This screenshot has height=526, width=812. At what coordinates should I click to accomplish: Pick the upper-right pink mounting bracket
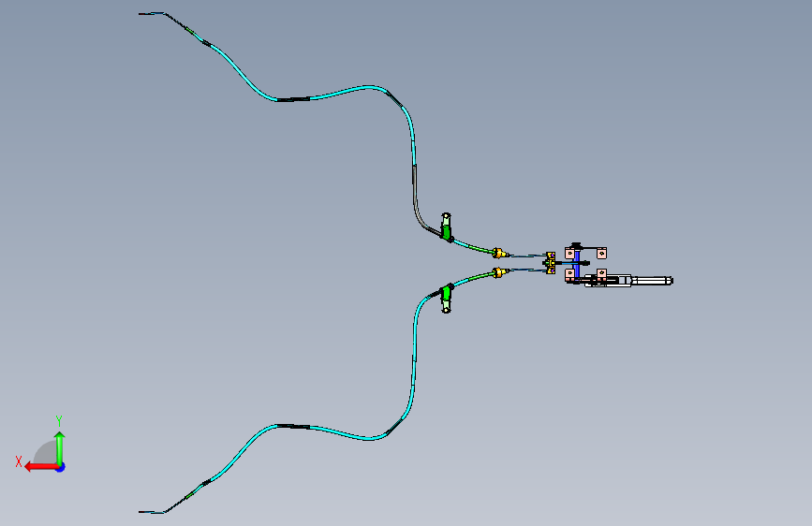[x=601, y=253]
